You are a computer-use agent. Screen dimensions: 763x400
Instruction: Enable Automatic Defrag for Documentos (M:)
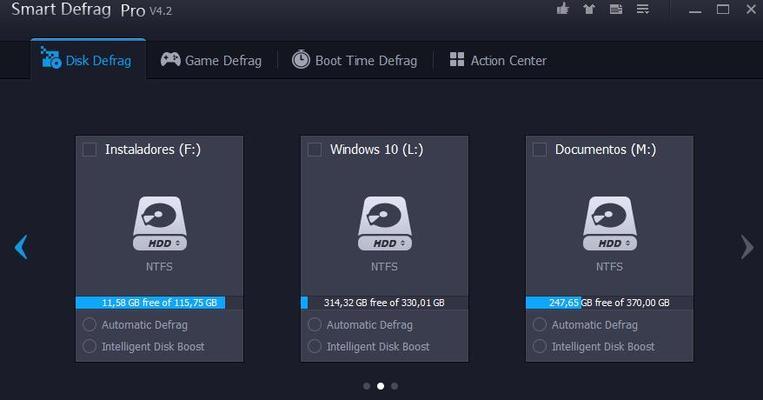click(539, 325)
